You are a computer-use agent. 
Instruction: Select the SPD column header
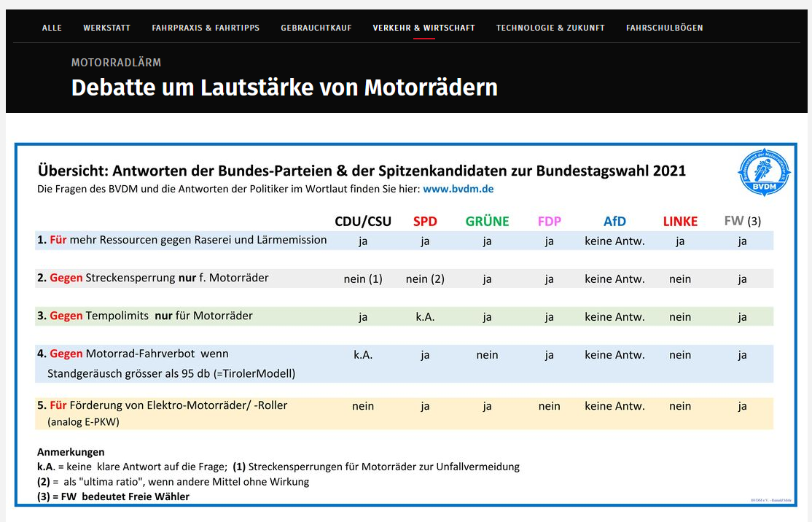(x=425, y=222)
